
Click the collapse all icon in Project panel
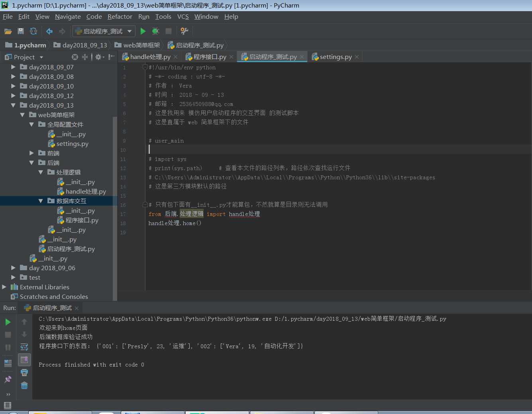(x=85, y=57)
